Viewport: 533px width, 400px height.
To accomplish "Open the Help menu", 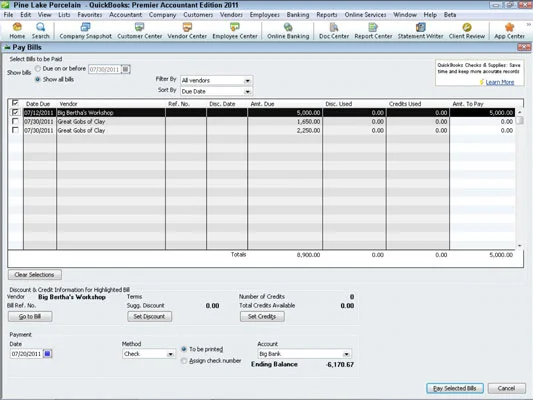I will (430, 15).
